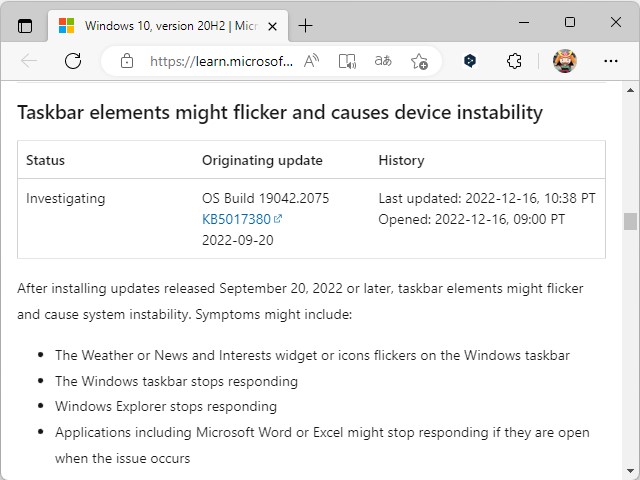640x480 pixels.
Task: Open the Translate page option
Action: point(383,61)
